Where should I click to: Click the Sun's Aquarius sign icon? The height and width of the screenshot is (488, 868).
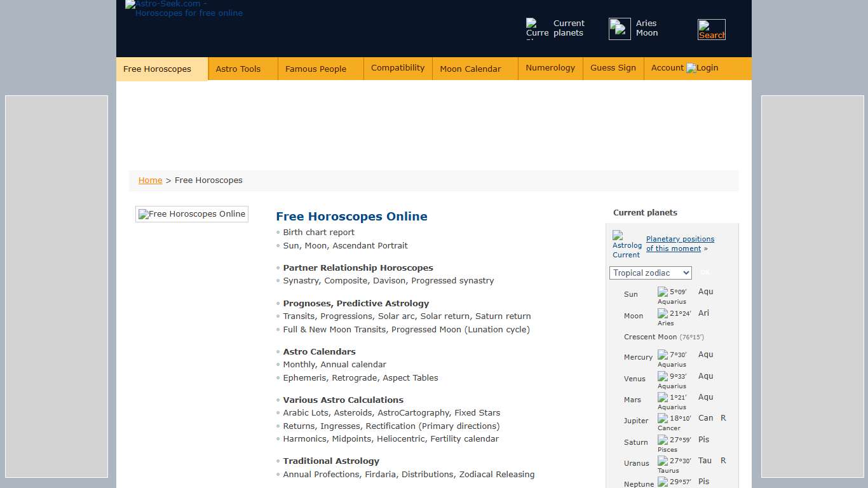click(x=663, y=292)
